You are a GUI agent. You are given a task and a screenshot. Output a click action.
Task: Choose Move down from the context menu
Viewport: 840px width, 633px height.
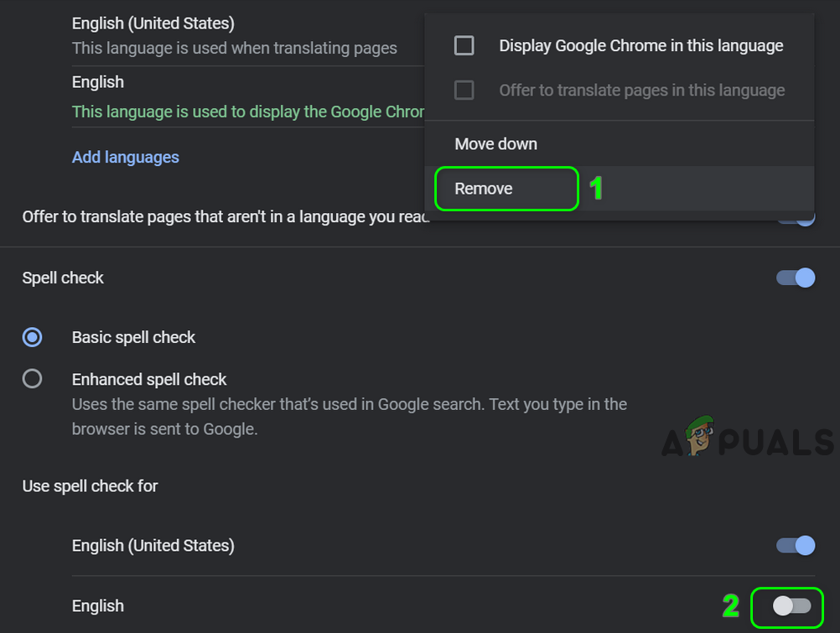(495, 144)
